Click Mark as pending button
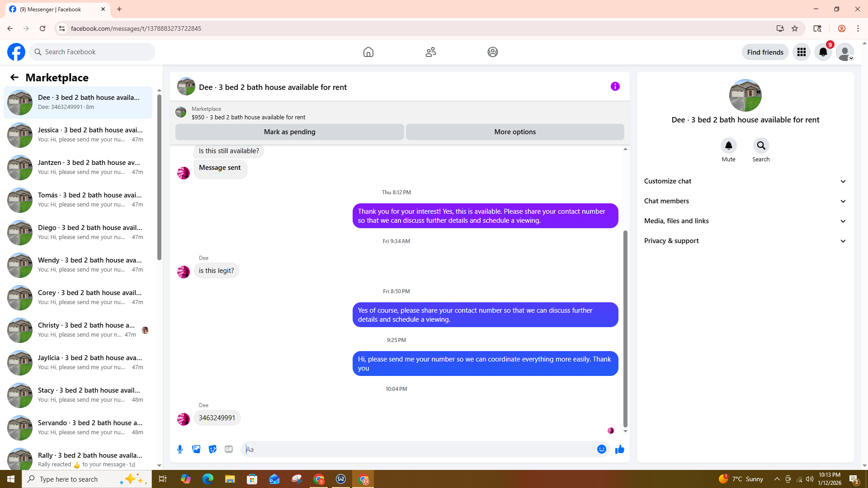868x488 pixels. (289, 132)
